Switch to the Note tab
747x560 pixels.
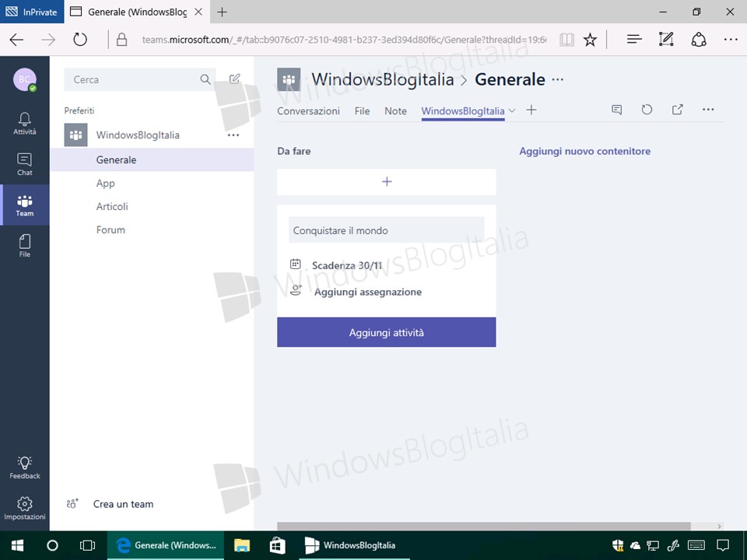pyautogui.click(x=395, y=111)
